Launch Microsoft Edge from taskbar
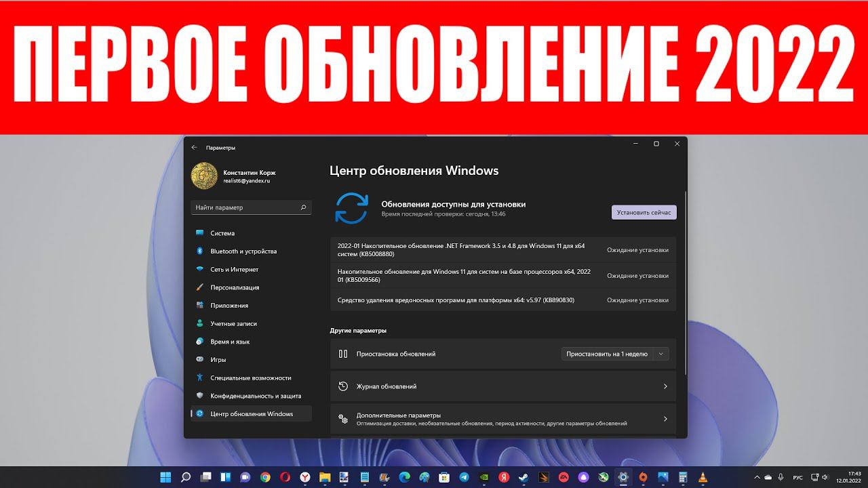 (x=405, y=476)
